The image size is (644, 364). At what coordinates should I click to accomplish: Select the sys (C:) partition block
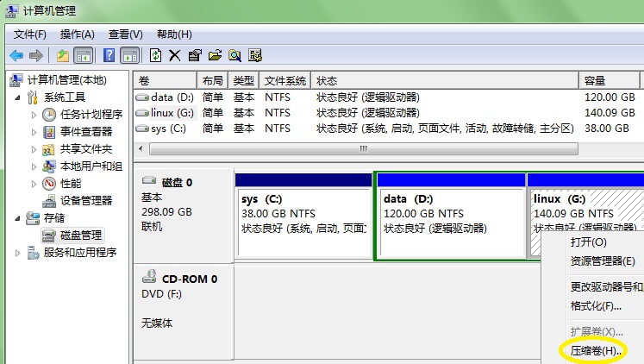tap(304, 217)
